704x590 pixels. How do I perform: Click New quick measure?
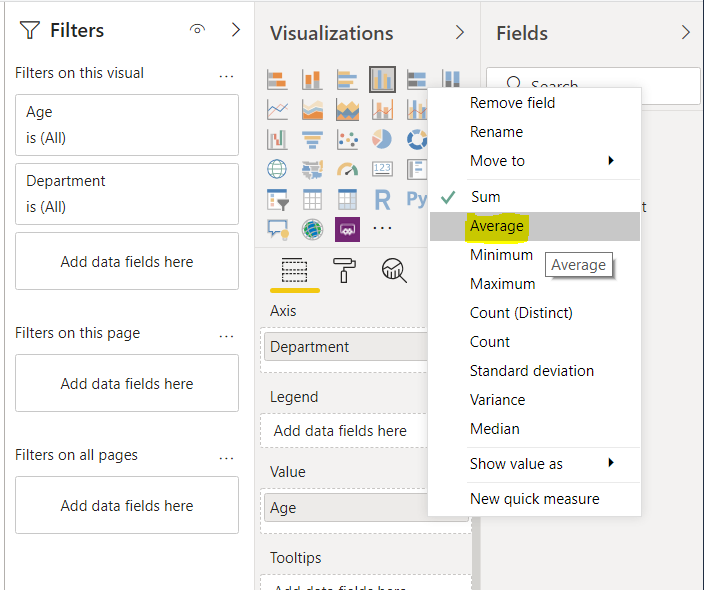point(535,499)
